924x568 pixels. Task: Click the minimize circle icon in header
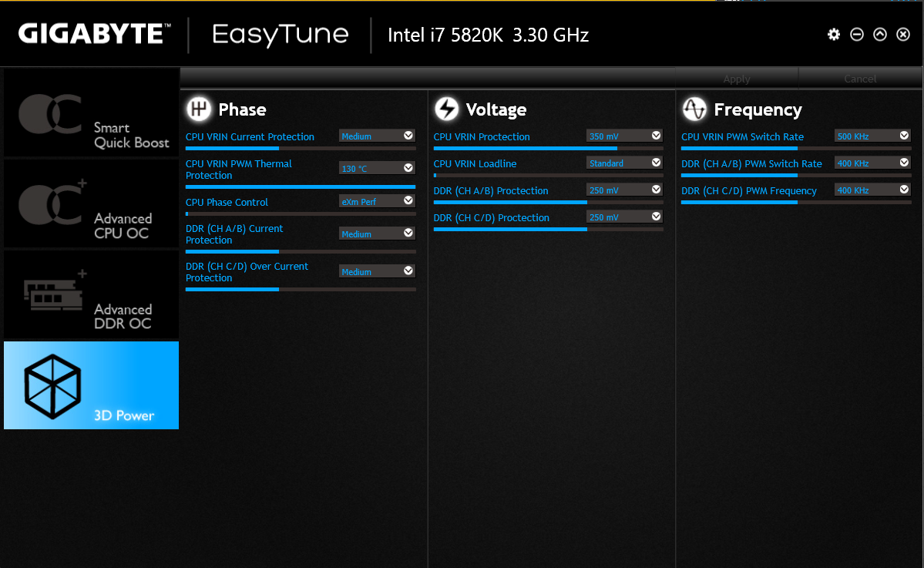click(x=857, y=34)
